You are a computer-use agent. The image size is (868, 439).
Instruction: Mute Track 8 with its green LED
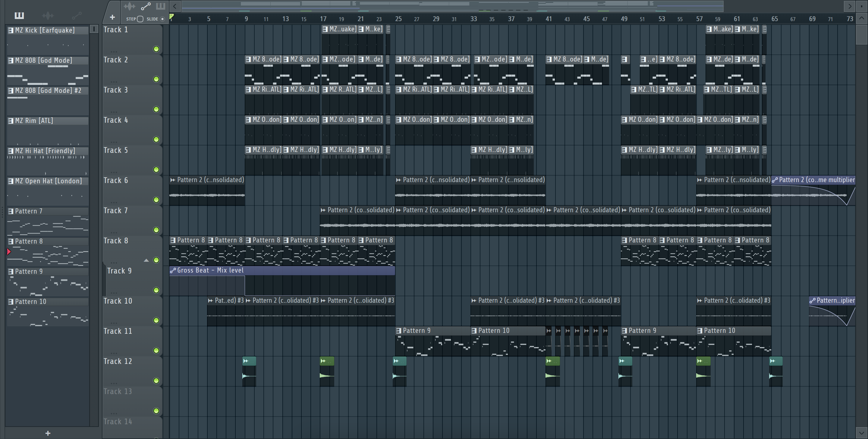point(156,260)
